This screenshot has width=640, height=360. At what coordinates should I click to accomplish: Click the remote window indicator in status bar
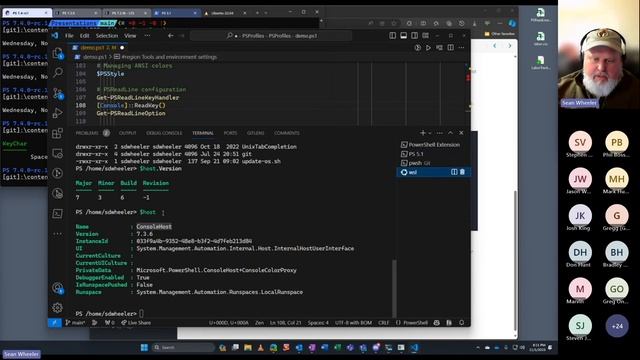(x=55, y=322)
